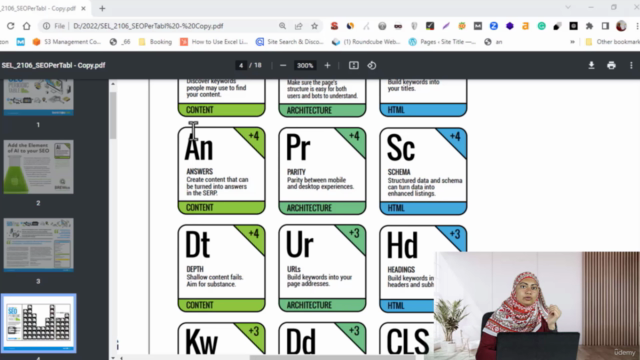Open the Other bookmarks folder
The image size is (640, 360).
click(x=612, y=42)
